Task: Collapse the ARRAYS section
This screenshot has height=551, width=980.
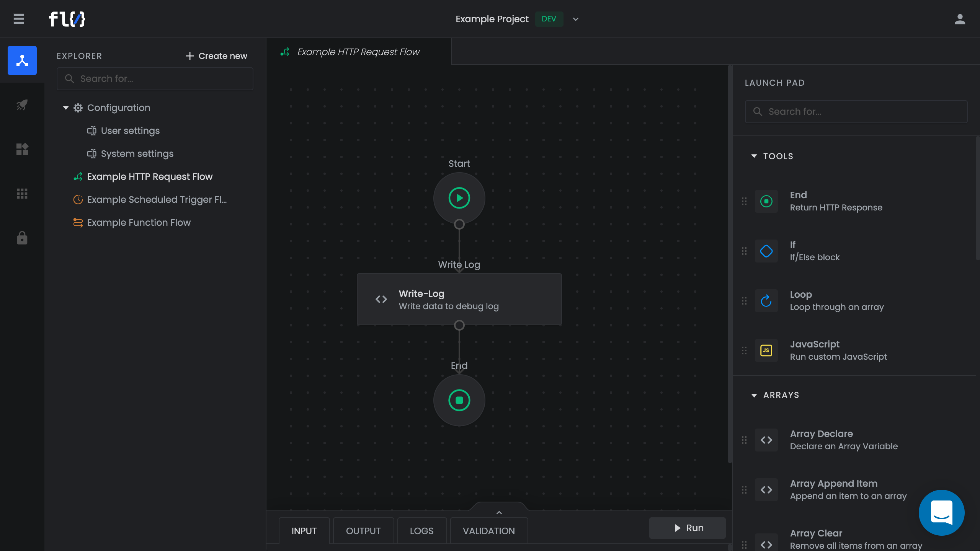Action: 754,395
